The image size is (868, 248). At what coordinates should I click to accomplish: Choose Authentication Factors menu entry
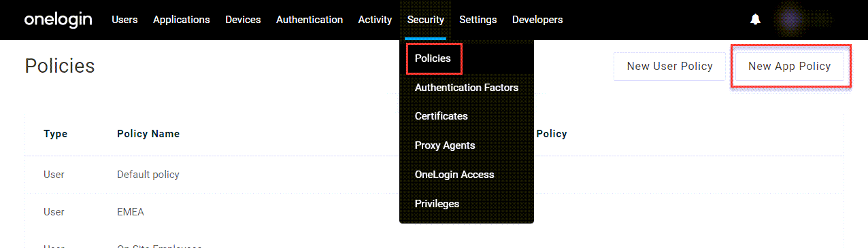467,88
